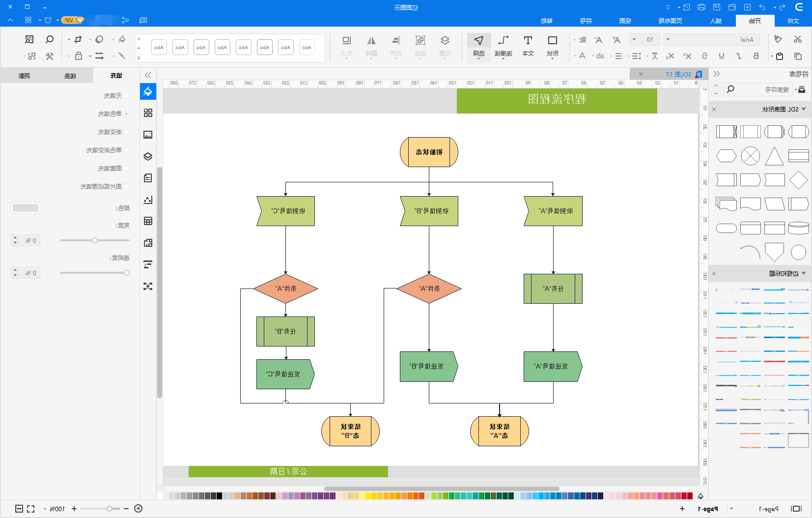Select the 选择 pointer tool

[479, 47]
